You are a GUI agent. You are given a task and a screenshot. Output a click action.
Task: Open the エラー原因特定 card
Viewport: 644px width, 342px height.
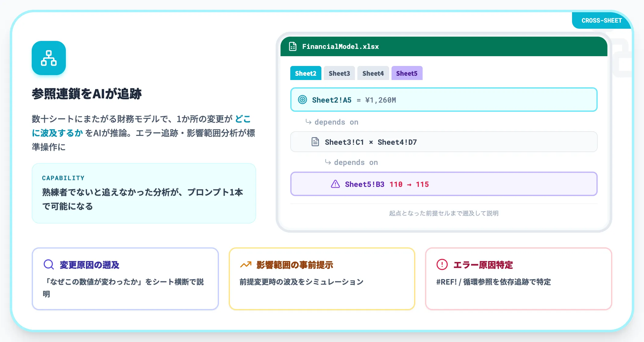518,279
